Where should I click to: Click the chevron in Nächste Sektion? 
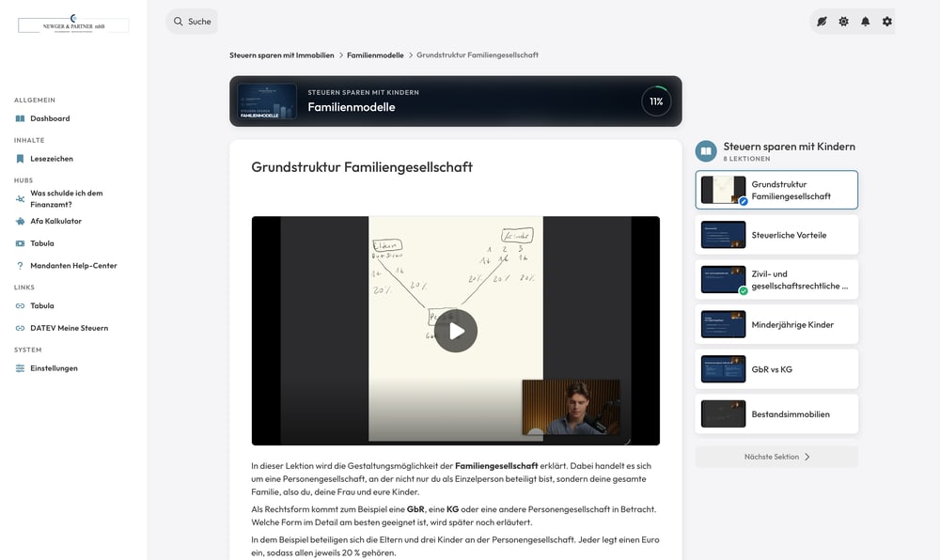pos(807,457)
